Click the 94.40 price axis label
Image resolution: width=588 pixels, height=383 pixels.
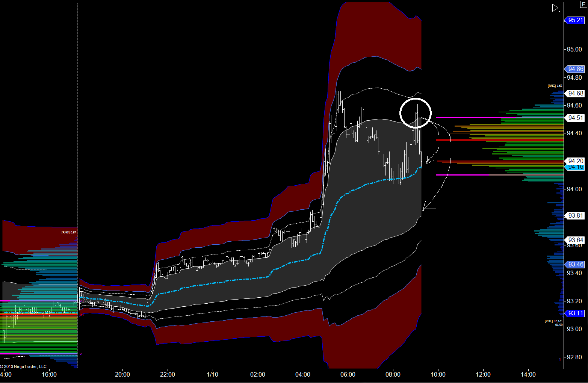tap(574, 133)
